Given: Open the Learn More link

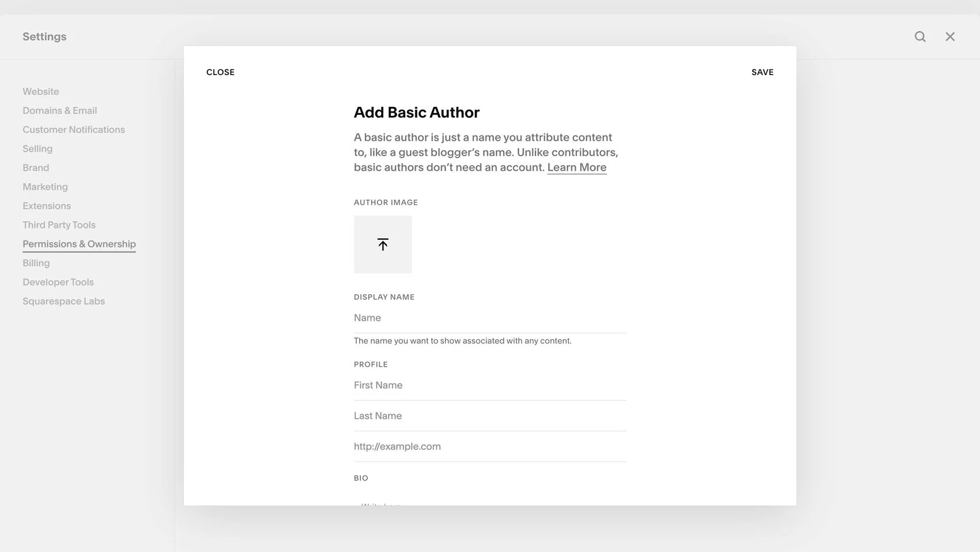Looking at the screenshot, I should click(576, 167).
